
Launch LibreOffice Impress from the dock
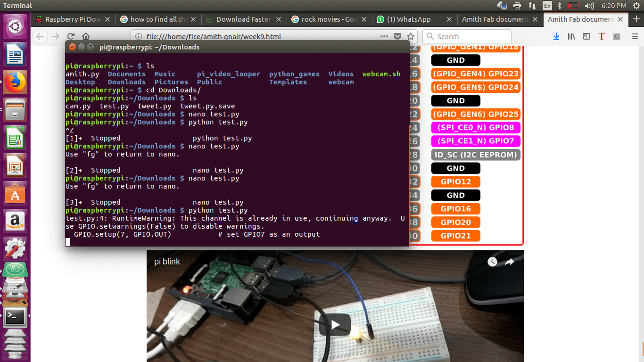15,165
